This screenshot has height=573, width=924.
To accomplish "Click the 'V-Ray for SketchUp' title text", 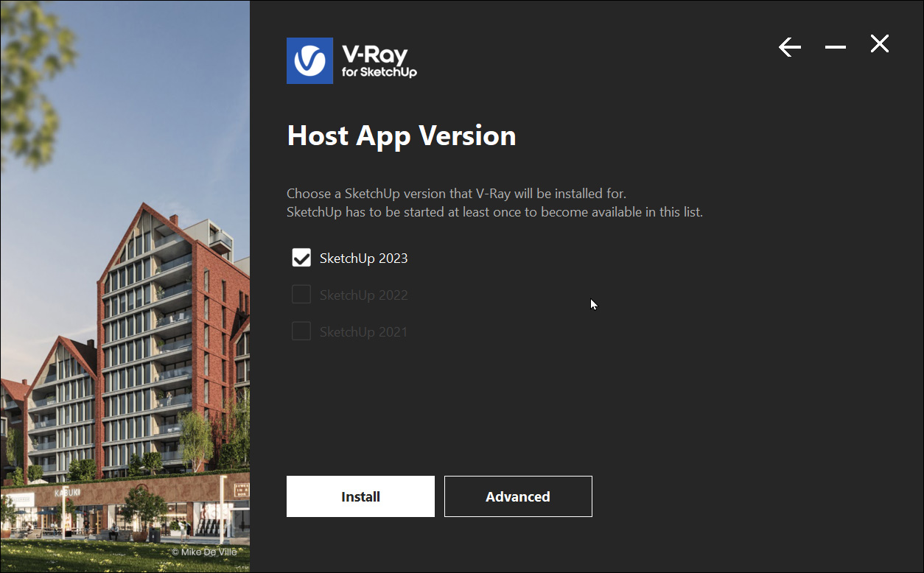I will tap(379, 61).
